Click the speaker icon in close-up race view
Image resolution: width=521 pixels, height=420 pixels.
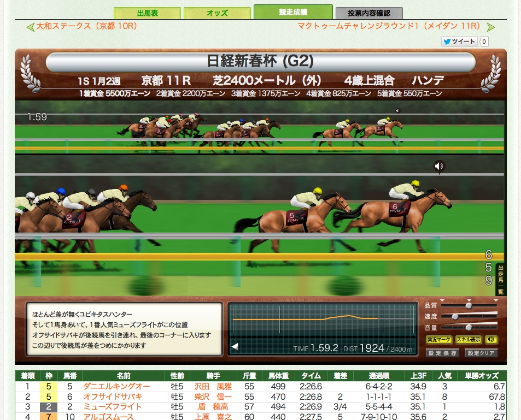point(439,166)
